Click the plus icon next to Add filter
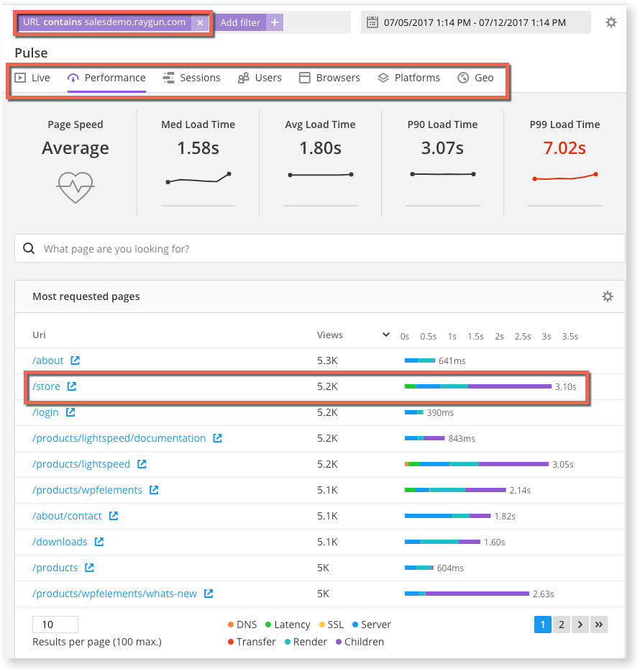 tap(274, 22)
